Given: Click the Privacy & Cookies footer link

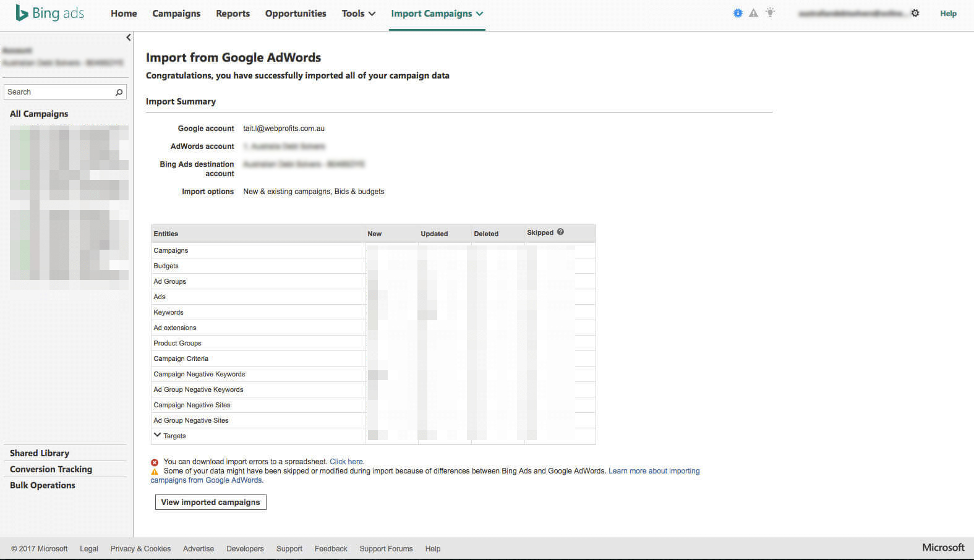Looking at the screenshot, I should point(140,549).
